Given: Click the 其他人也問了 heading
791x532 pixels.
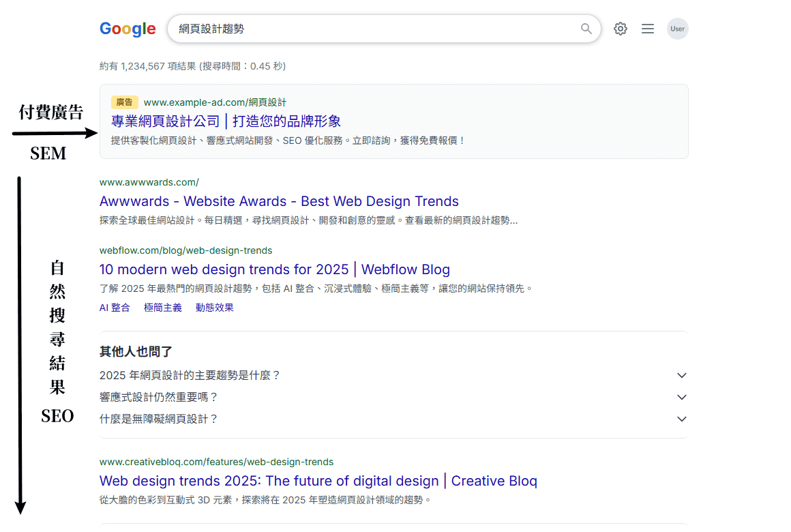Looking at the screenshot, I should (x=136, y=352).
